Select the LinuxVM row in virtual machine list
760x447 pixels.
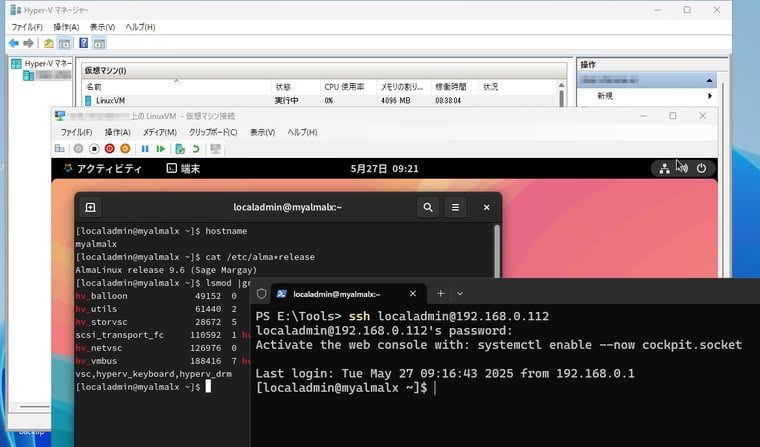[x=320, y=100]
